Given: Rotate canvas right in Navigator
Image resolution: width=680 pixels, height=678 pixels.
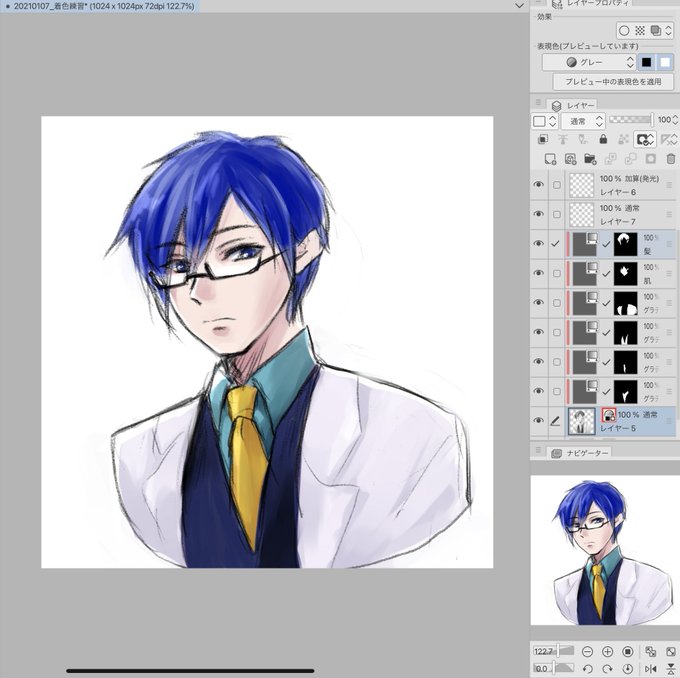Looking at the screenshot, I should click(608, 668).
